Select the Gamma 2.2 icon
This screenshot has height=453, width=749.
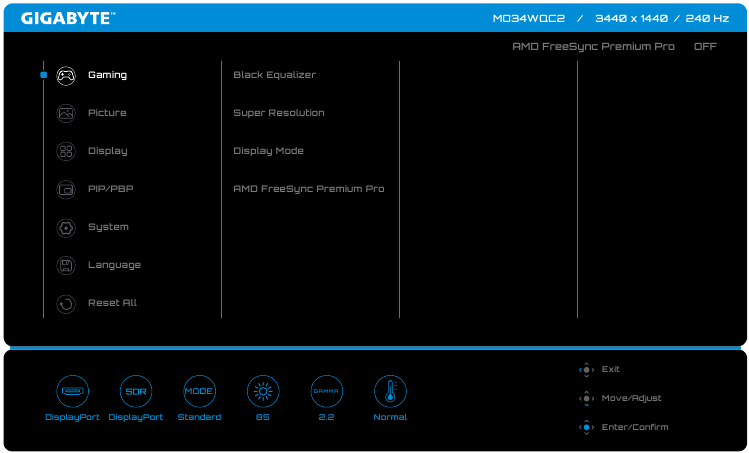[326, 391]
